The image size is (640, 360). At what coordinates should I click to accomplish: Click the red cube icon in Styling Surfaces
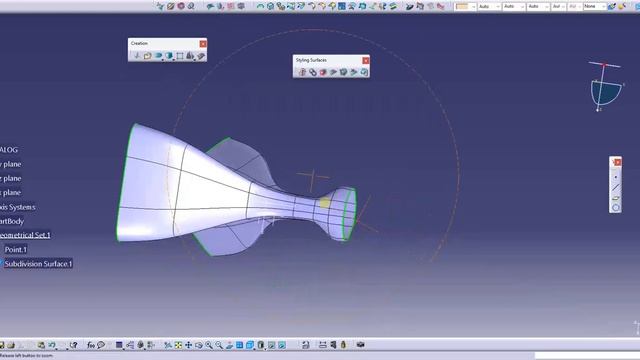click(323, 72)
